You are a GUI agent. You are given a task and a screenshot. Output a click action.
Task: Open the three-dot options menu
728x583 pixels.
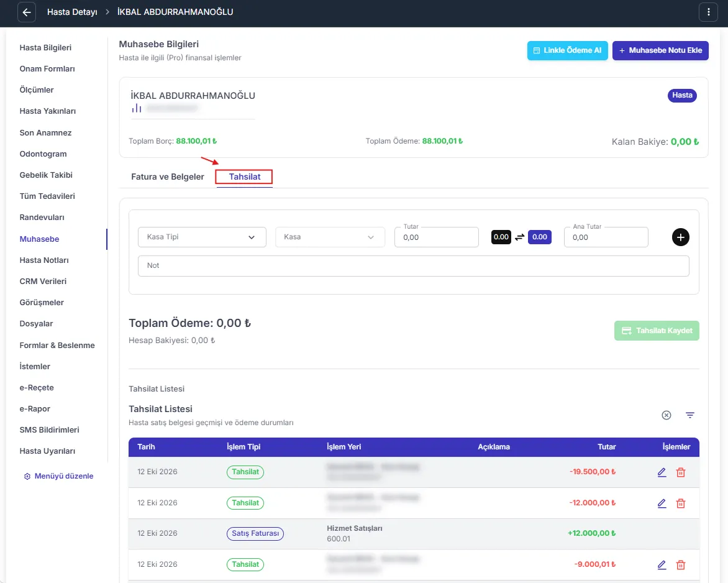click(708, 12)
